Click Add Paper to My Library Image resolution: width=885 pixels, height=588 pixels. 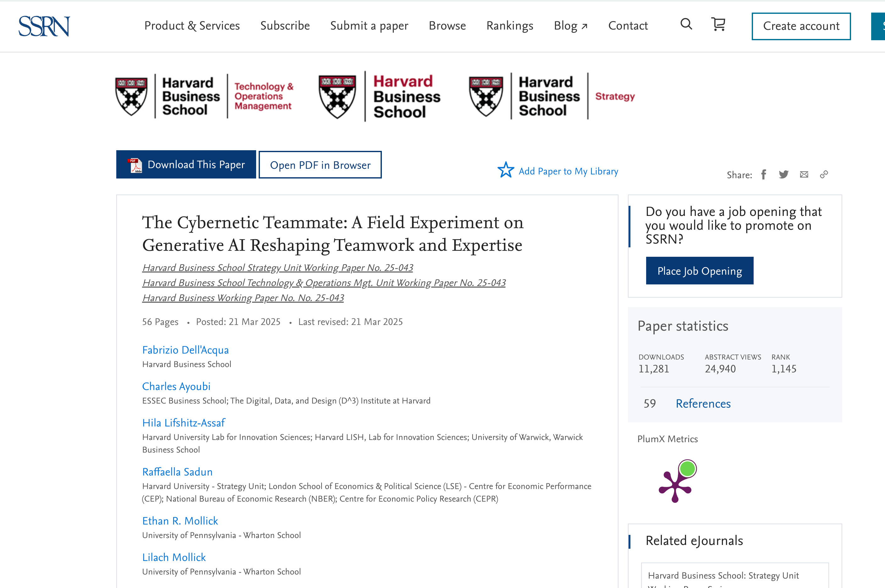pos(568,171)
